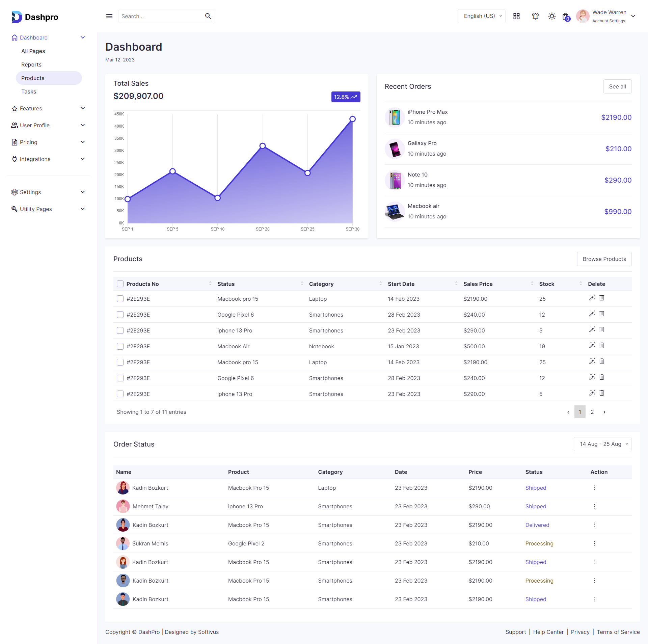
Task: Tick checkbox for Macbook Air product row
Action: click(x=120, y=346)
